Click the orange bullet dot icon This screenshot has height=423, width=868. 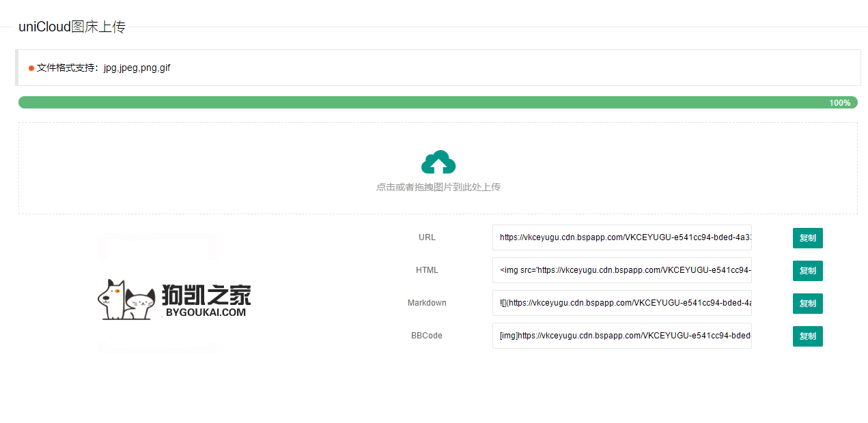pos(31,68)
